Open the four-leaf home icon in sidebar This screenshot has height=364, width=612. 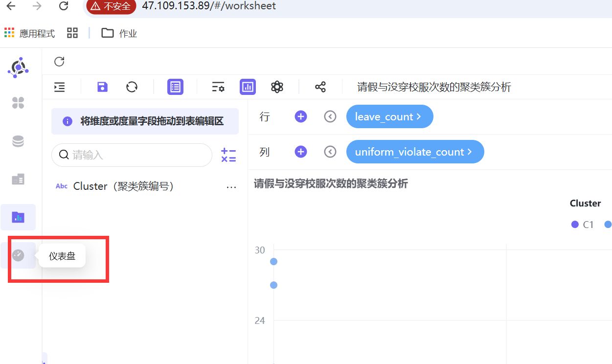18,103
